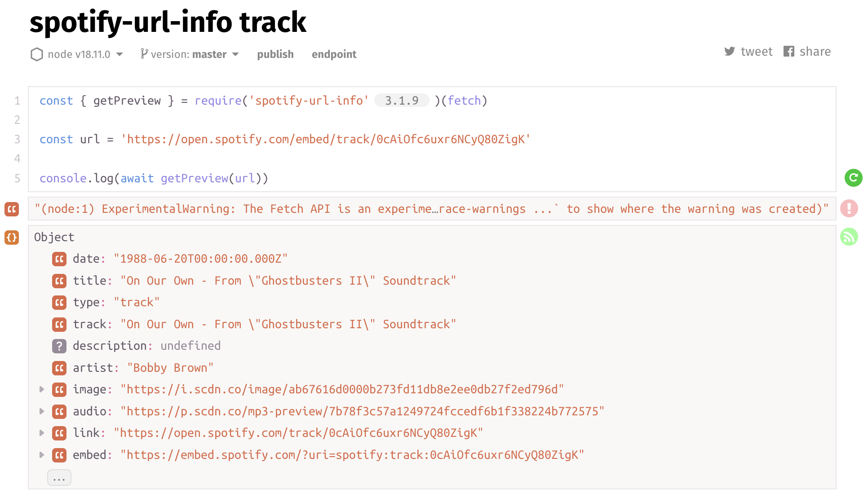This screenshot has height=493, width=868.
Task: Click the tweet link
Action: (x=757, y=51)
